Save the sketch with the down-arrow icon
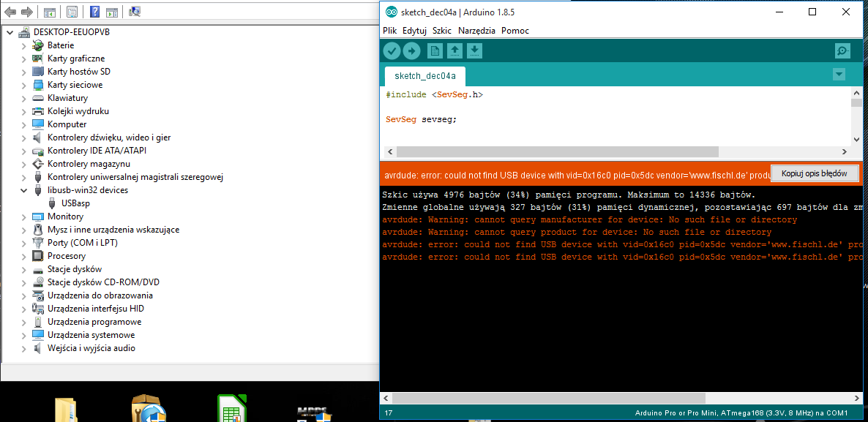This screenshot has width=868, height=422. click(474, 51)
